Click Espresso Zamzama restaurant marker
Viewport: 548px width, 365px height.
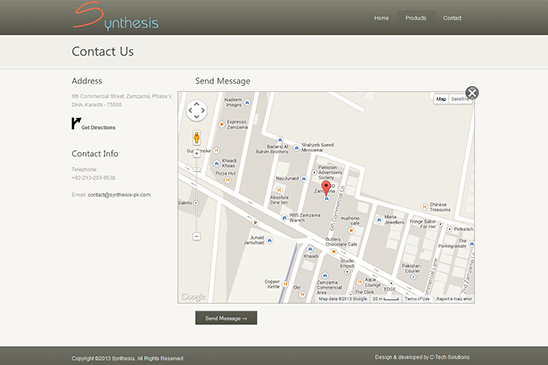(222, 124)
